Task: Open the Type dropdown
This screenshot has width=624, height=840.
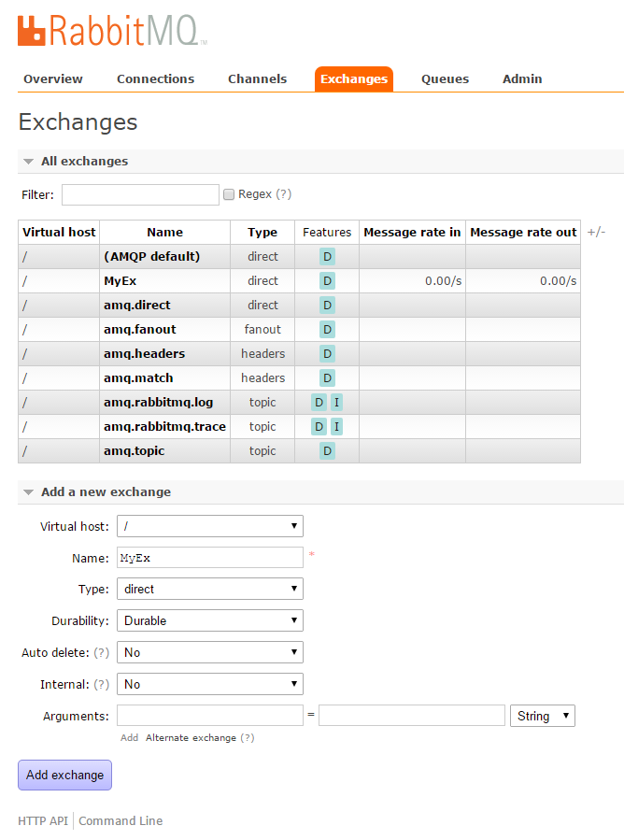Action: coord(209,589)
